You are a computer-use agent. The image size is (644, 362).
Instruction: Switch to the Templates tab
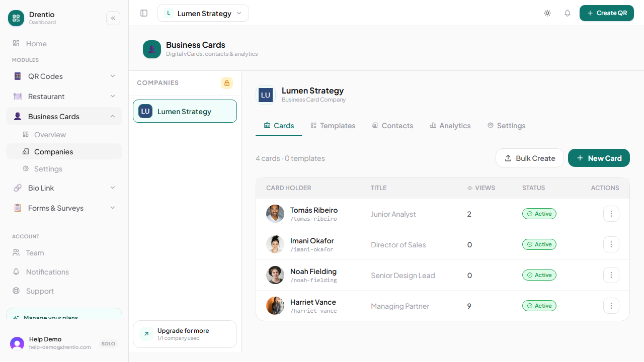[x=333, y=126]
